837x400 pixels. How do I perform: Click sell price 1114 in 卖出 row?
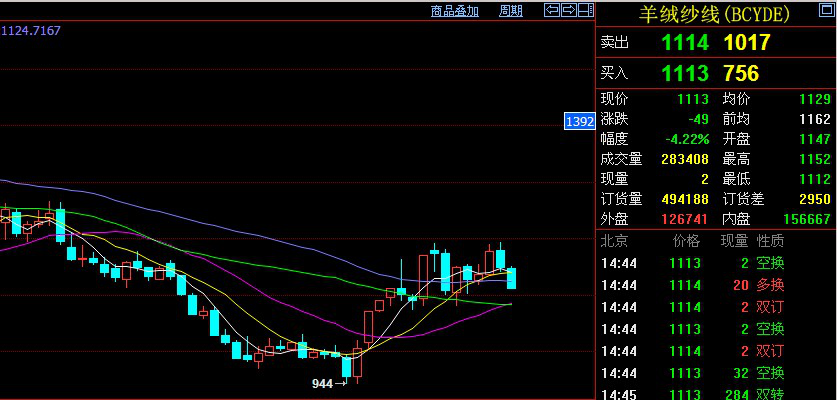[685, 42]
